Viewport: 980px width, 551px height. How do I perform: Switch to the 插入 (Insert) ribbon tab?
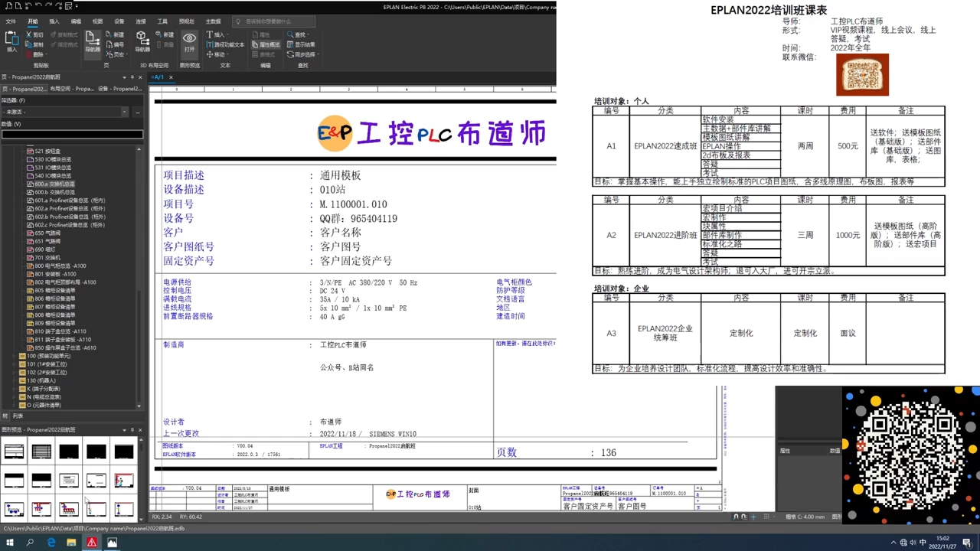tap(54, 21)
